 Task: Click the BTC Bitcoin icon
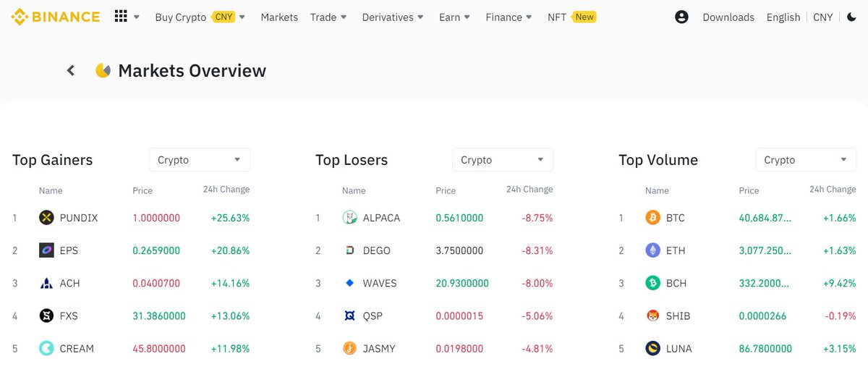tap(652, 218)
